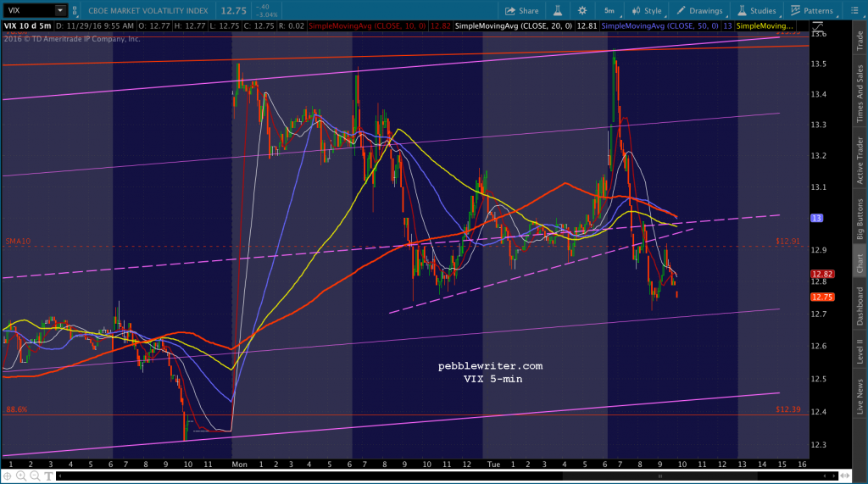
Task: Click the Mon label on the time axis
Action: click(x=240, y=464)
